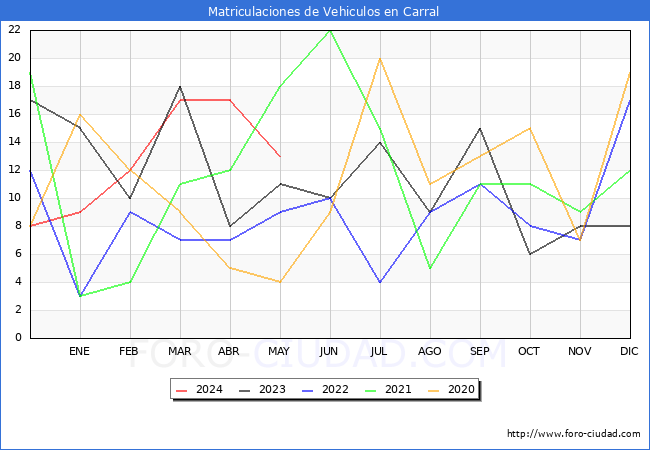Image resolution: width=650 pixels, height=450 pixels.
Task: Click the blue 2022 low point at JUL
Action: click(380, 282)
